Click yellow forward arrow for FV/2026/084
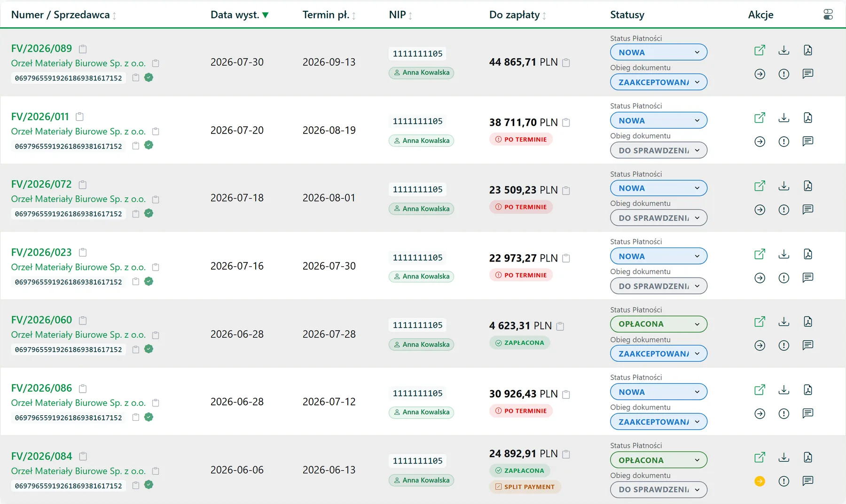The height and width of the screenshot is (504, 846). (x=760, y=481)
